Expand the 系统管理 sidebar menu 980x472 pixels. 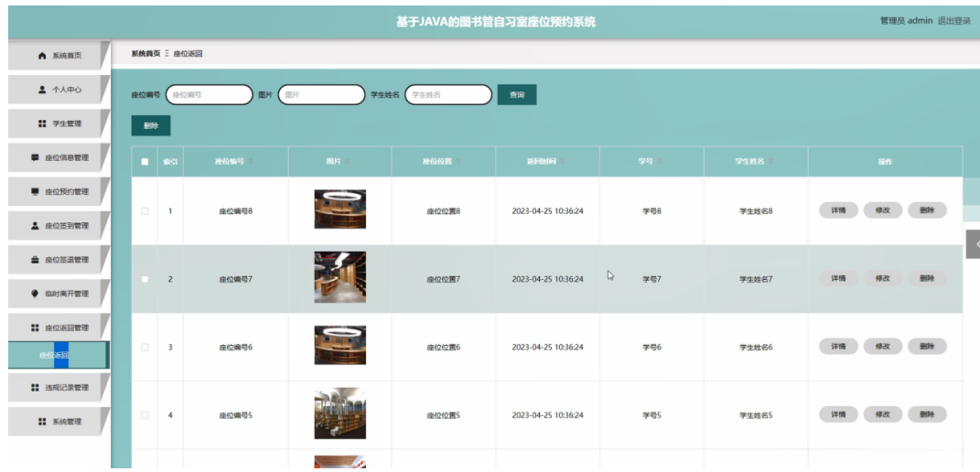[x=59, y=422]
